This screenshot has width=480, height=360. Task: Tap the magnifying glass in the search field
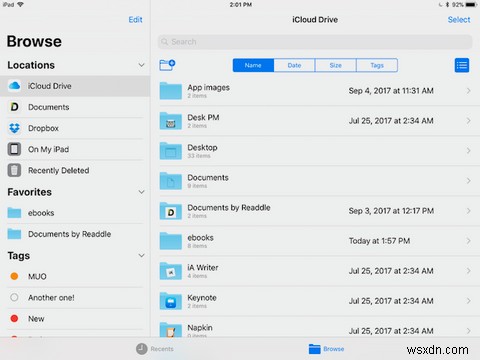(165, 42)
